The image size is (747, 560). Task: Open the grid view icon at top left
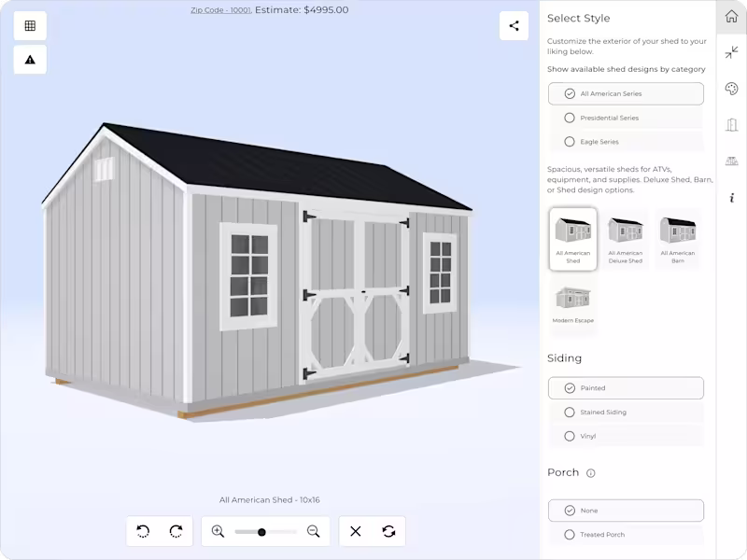30,25
